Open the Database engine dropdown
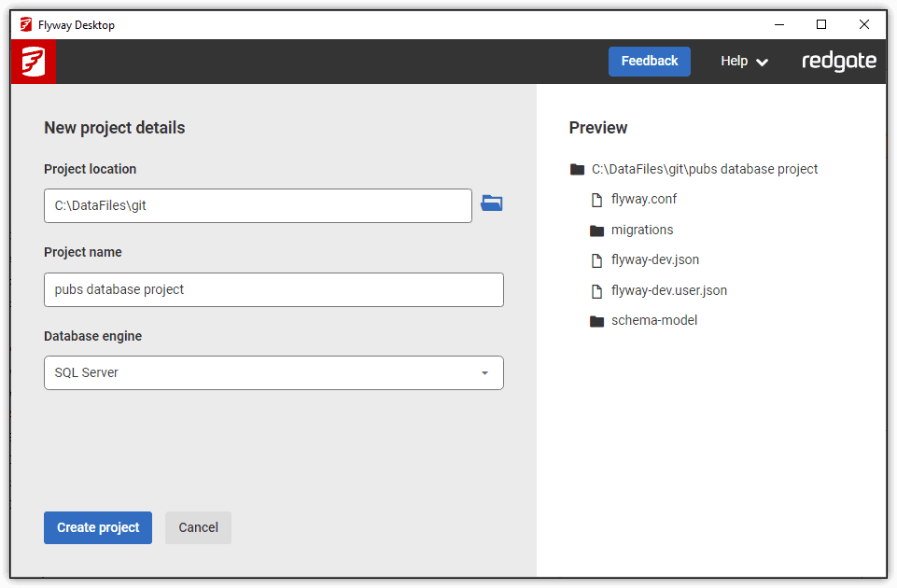Image resolution: width=897 pixels, height=588 pixels. click(273, 372)
